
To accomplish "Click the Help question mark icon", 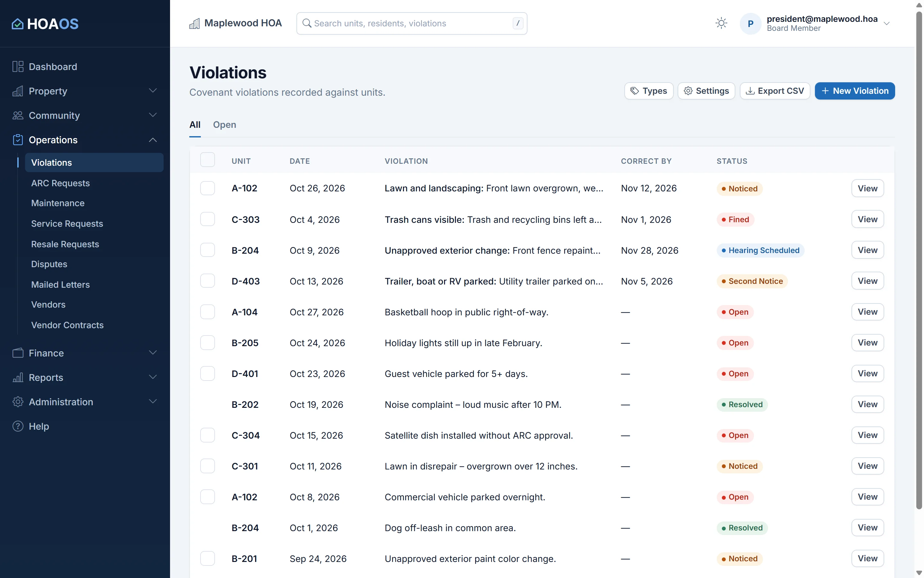I will (x=18, y=426).
